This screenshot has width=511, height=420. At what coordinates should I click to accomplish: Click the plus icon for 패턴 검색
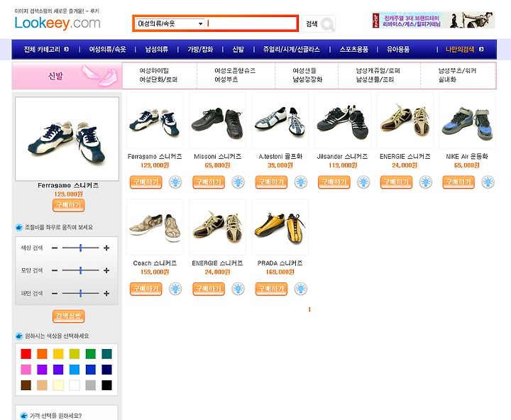(106, 294)
